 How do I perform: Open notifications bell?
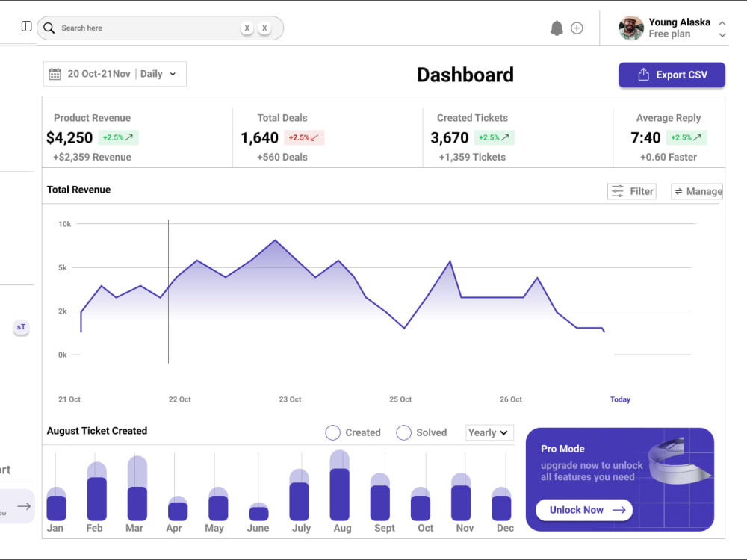tap(557, 28)
